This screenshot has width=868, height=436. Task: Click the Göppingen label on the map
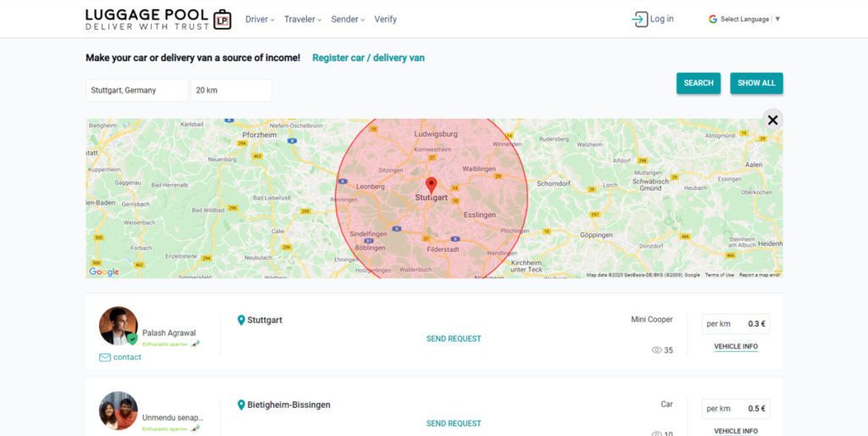click(596, 235)
